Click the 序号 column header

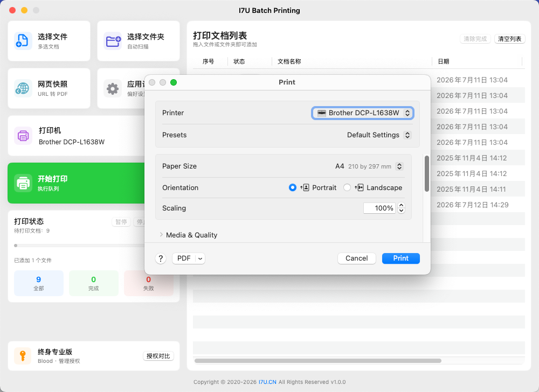click(208, 61)
